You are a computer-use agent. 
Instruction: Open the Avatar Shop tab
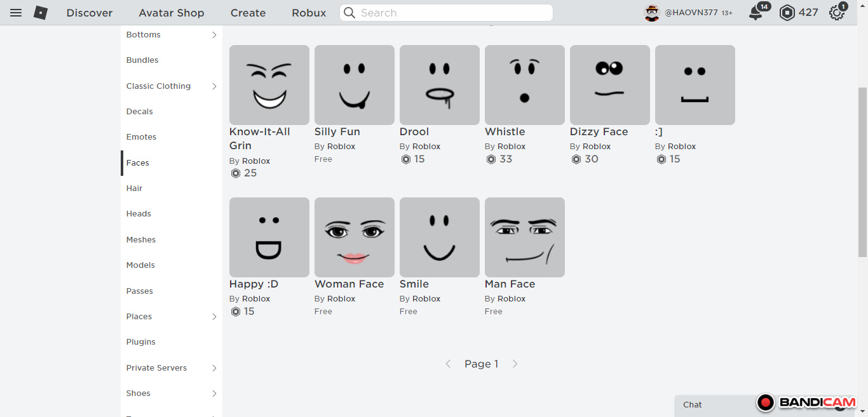(x=172, y=13)
